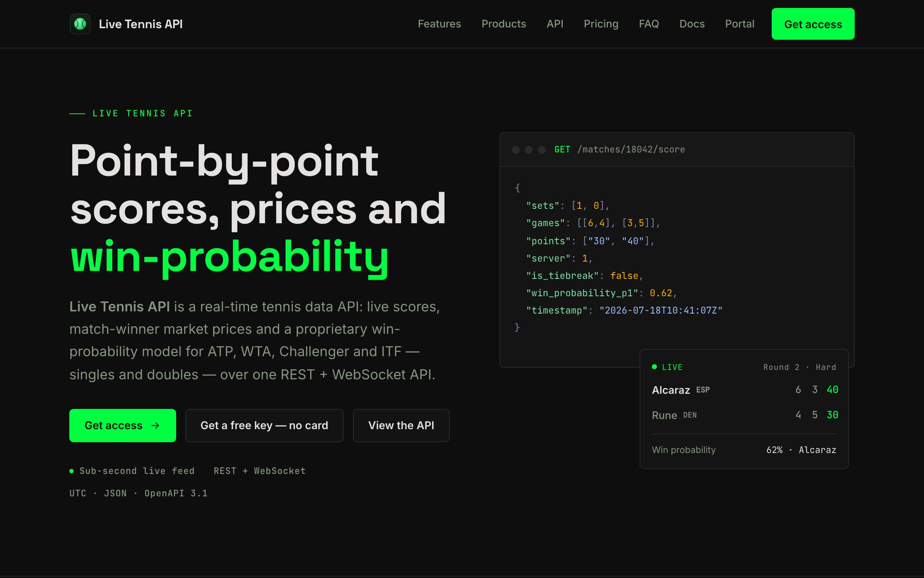Screen dimensions: 924x578
Task: Click the first window dot in code panel
Action: pos(515,150)
